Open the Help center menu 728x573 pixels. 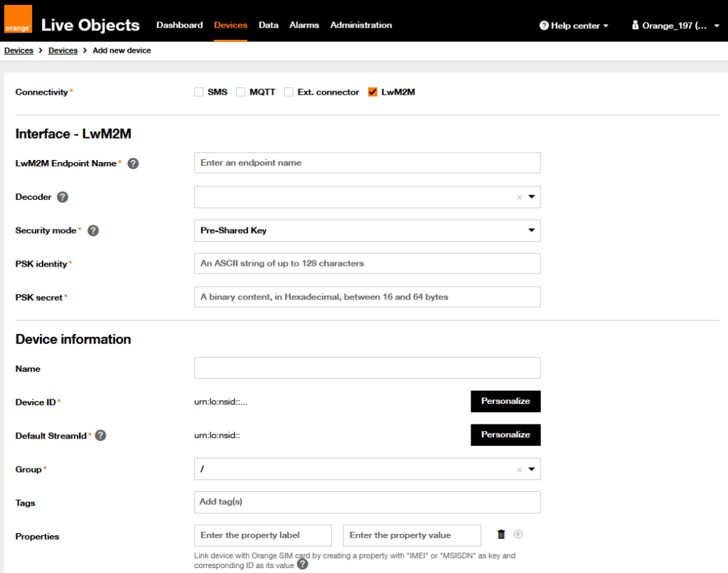pos(574,26)
